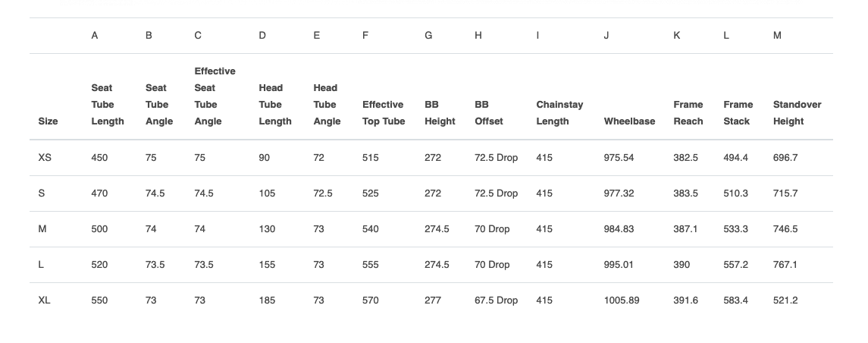Click column letter J
Image resolution: width=868 pixels, height=343 pixels.
click(606, 36)
